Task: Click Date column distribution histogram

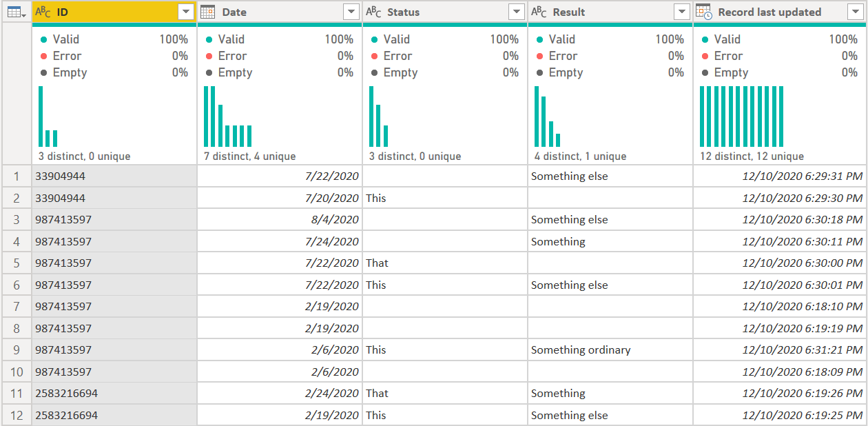Action: pyautogui.click(x=228, y=116)
